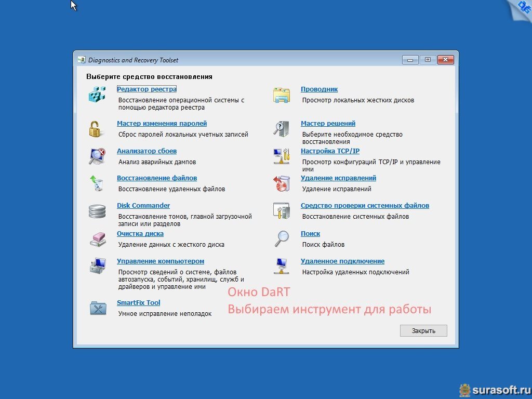532x399 pixels.
Task: Click the Registry Editor cubes icon
Action: click(97, 95)
